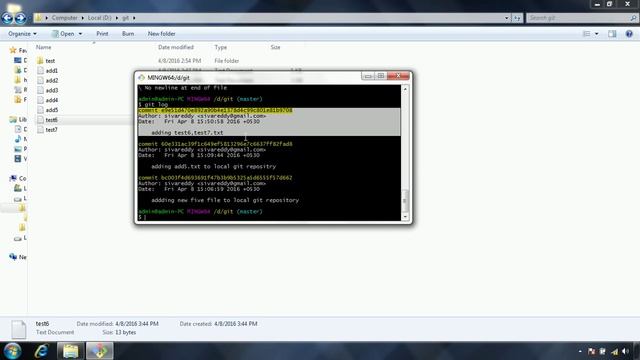This screenshot has width=640, height=360.
Task: Expand git breadcrumb arrow
Action: click(134, 18)
